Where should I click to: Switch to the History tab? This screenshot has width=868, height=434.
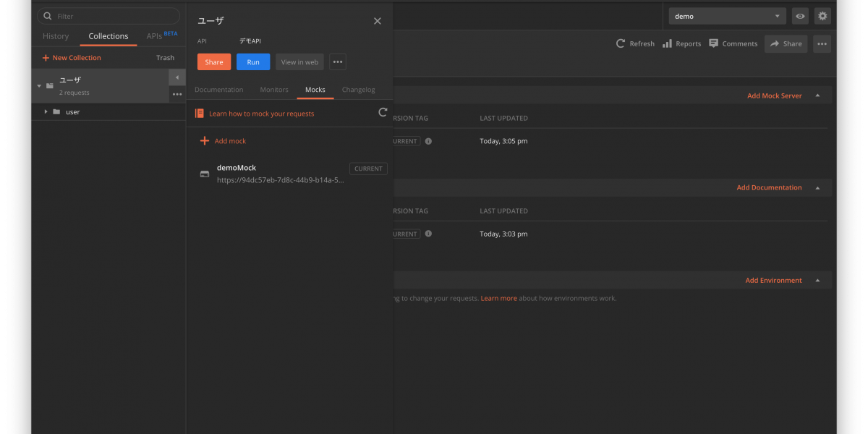click(56, 36)
